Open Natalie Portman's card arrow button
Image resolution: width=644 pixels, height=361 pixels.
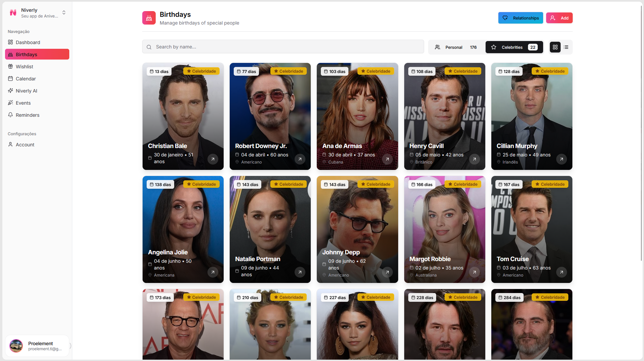(300, 272)
